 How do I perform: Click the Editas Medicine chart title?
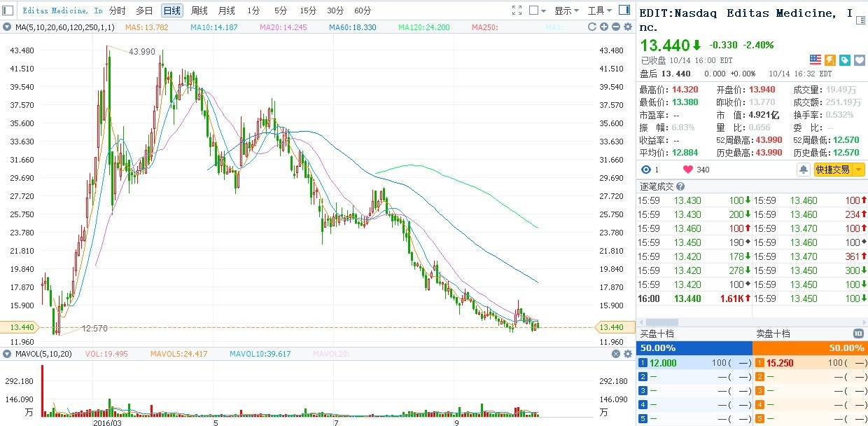pos(62,11)
